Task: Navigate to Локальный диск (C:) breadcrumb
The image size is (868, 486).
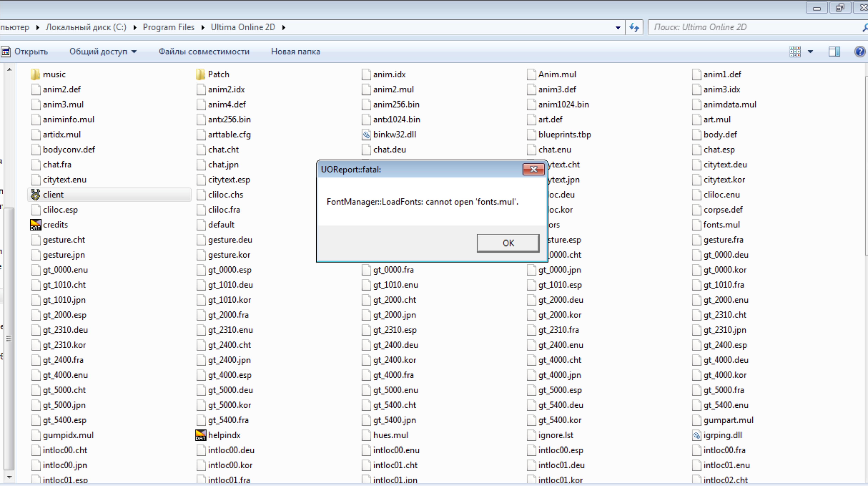Action: pos(86,27)
